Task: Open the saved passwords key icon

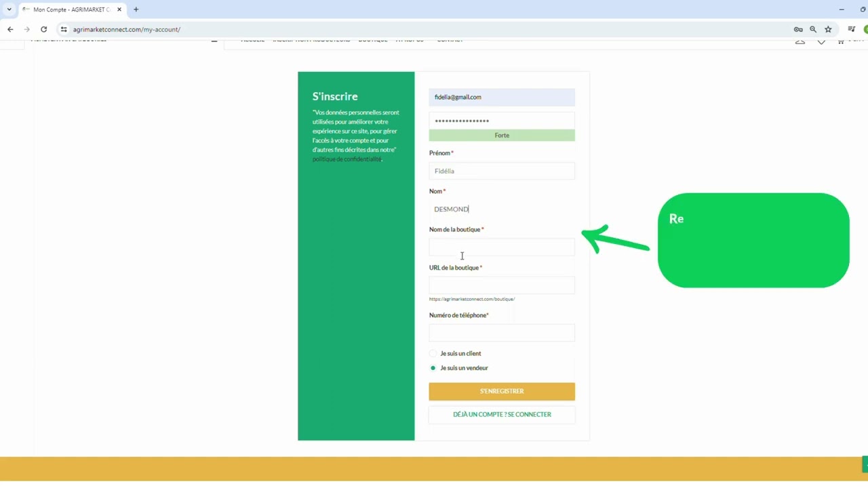Action: pos(798,29)
